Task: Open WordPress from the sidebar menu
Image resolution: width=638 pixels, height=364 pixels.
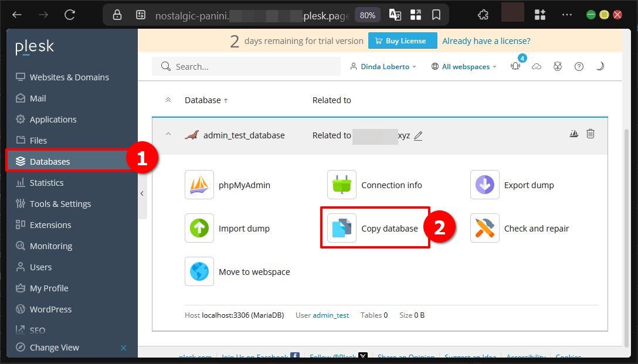Action: click(x=50, y=309)
